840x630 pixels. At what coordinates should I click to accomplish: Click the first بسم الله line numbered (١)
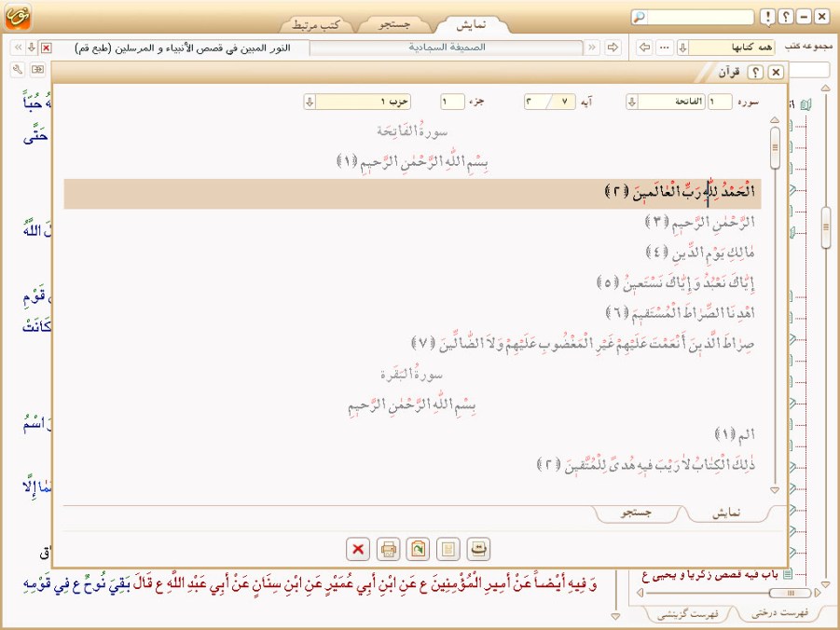[x=412, y=161]
